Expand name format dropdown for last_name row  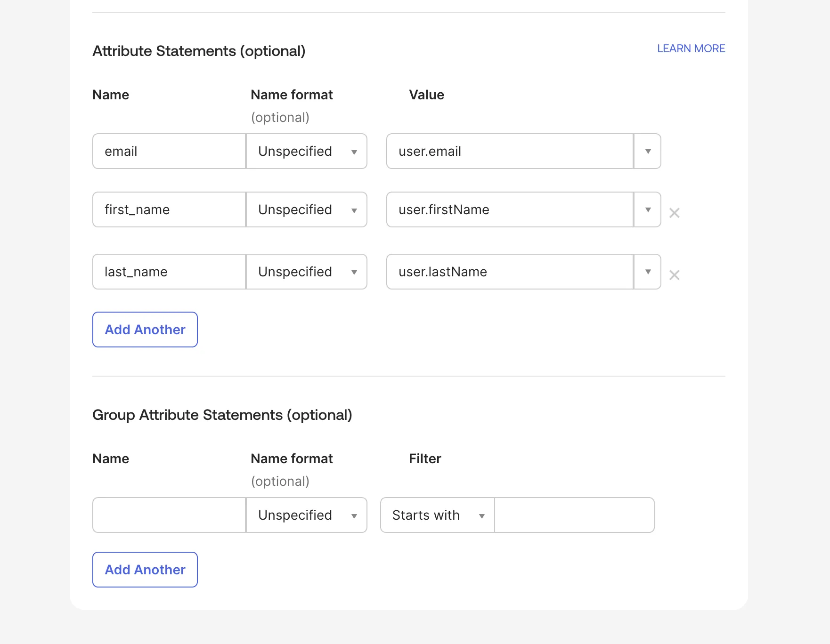click(x=307, y=272)
